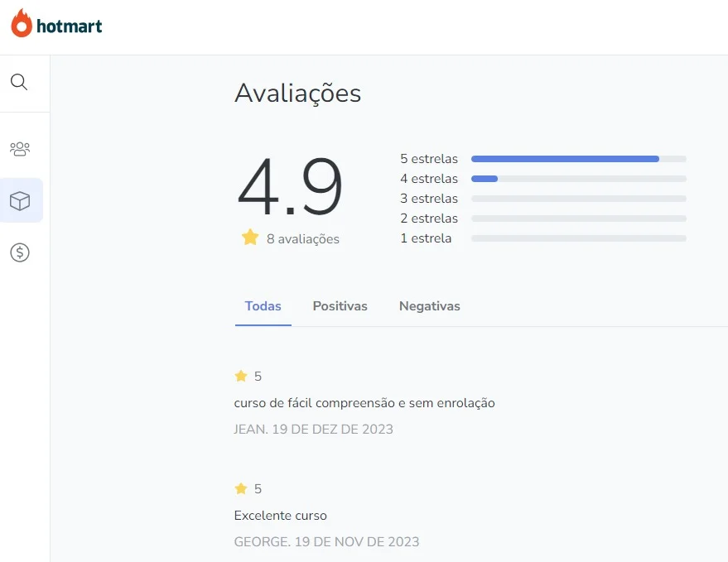Click the 5 estrelas label
Viewport: 728px width, 562px height.
(x=429, y=159)
